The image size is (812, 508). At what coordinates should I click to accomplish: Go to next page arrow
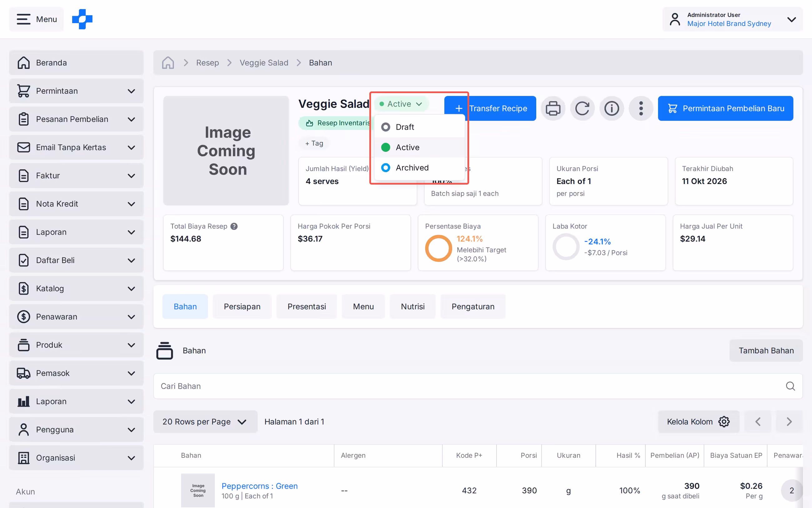click(789, 422)
